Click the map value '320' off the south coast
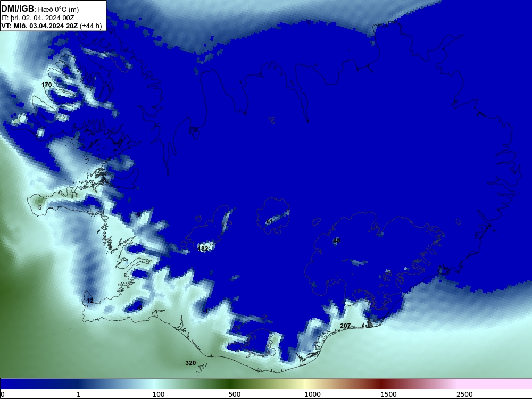Viewport: 532px width, 399px height. [x=190, y=363]
